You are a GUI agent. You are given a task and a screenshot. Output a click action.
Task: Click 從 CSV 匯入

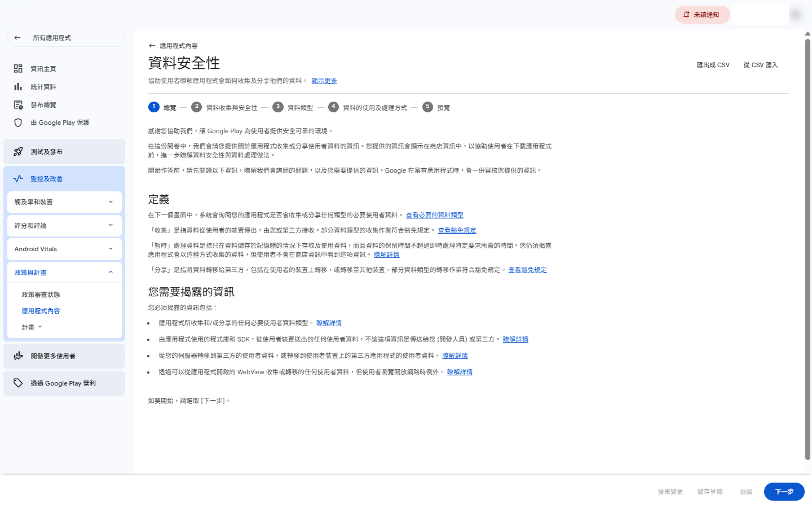click(x=760, y=65)
